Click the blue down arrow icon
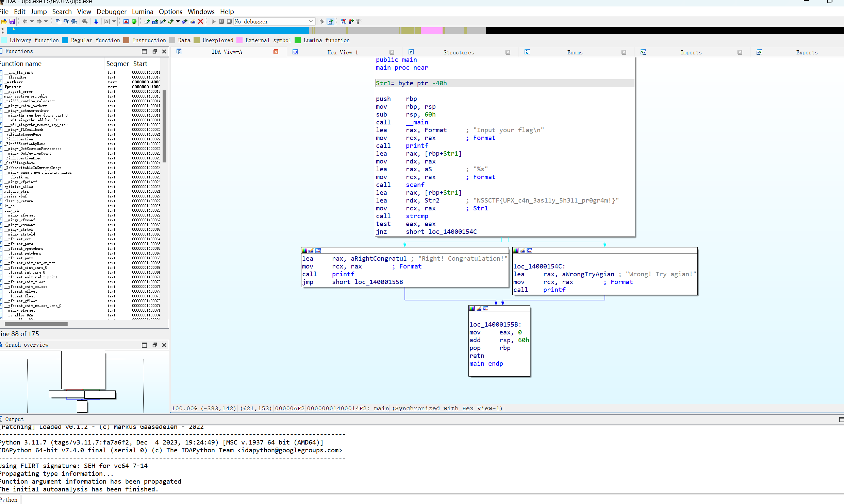 (96, 21)
